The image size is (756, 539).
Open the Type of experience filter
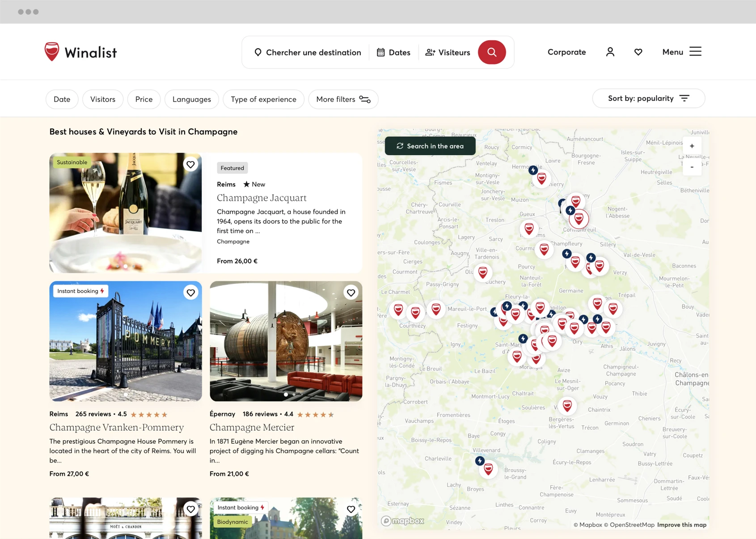[x=263, y=99]
